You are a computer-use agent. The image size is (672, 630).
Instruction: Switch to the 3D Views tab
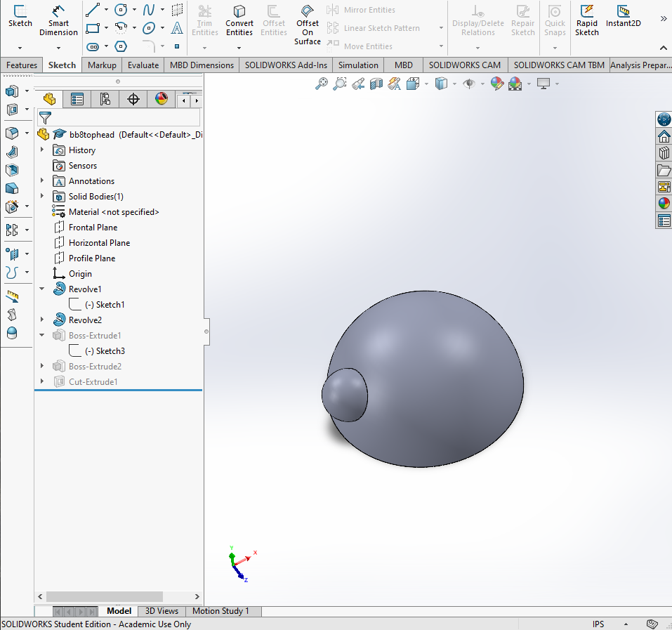tap(162, 611)
